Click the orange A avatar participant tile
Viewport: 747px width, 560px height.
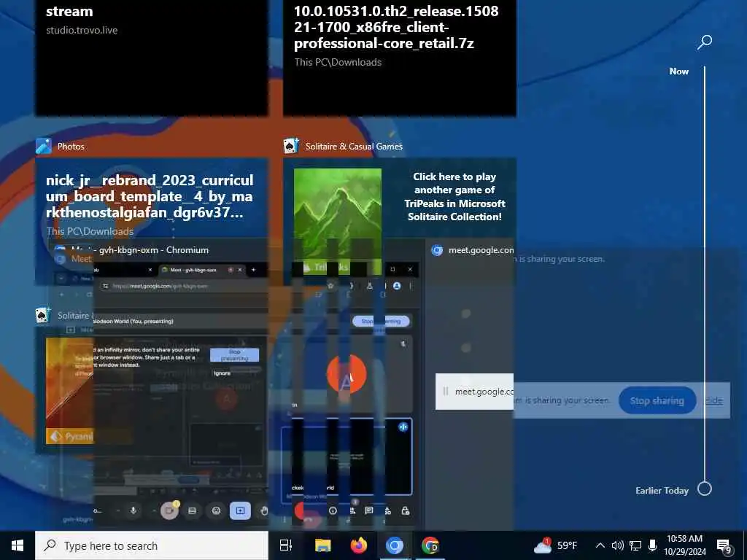347,374
